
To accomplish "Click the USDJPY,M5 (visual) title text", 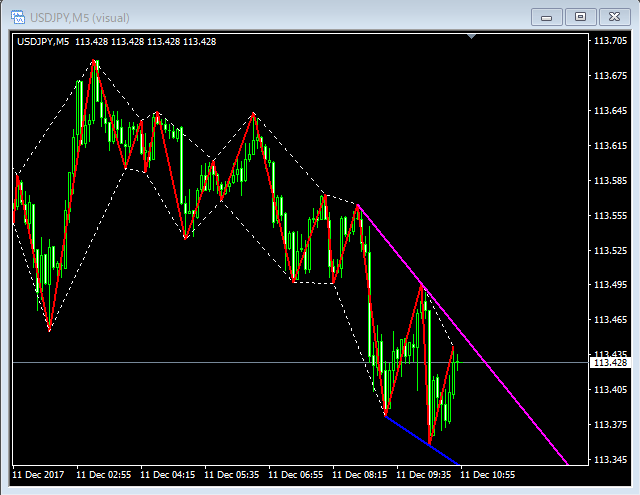I will [80, 18].
